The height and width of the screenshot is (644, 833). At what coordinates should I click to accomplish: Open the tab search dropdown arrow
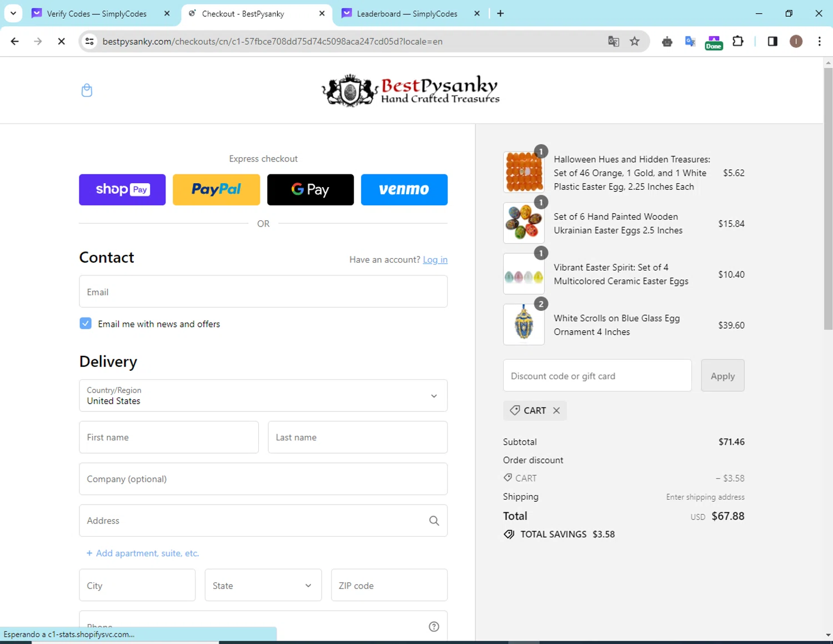(x=13, y=13)
